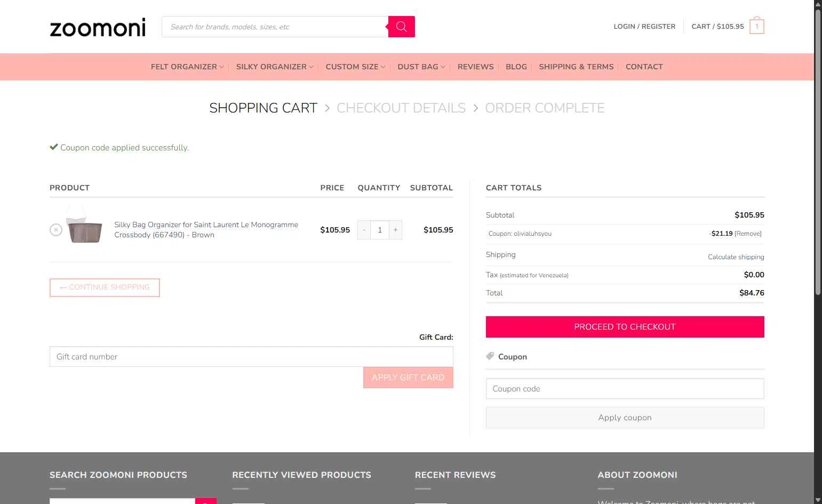Click Calculate shipping link
822x504 pixels.
[x=736, y=257]
